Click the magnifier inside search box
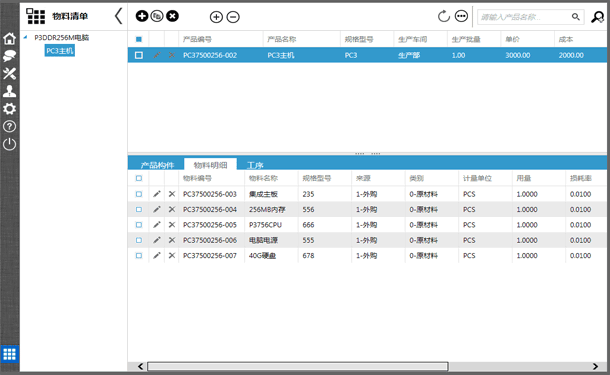 [x=576, y=17]
